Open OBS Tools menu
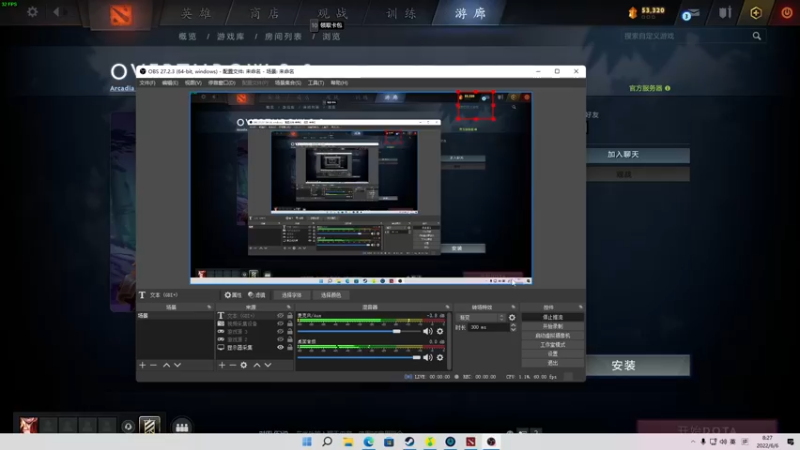This screenshot has width=800, height=450. [316, 83]
